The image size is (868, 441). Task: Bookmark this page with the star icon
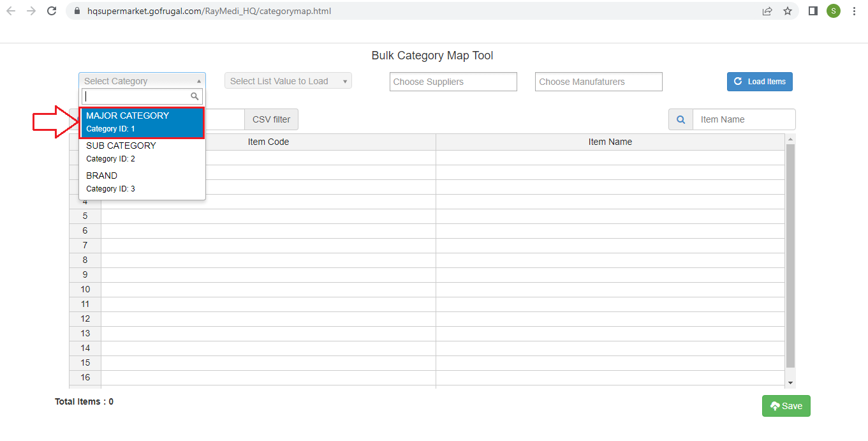(788, 11)
